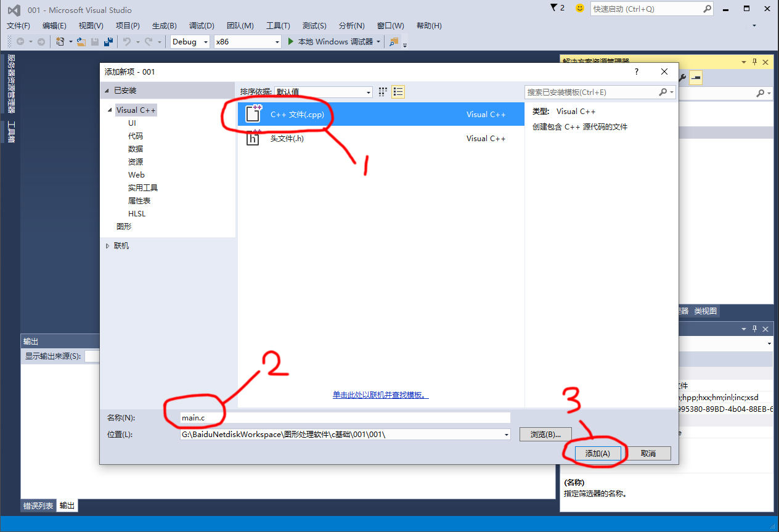Image resolution: width=779 pixels, height=532 pixels.
Task: Open the 调试(D) menu
Action: (x=202, y=25)
